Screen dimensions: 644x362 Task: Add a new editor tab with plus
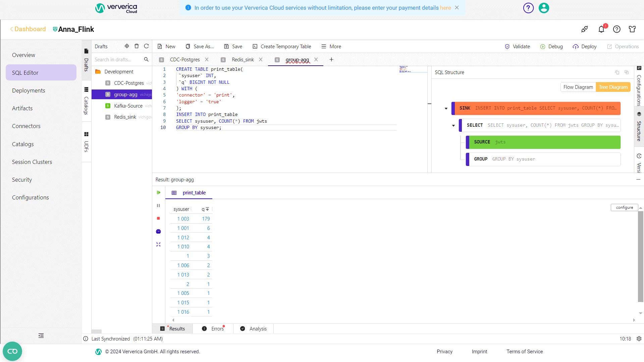[x=331, y=59]
